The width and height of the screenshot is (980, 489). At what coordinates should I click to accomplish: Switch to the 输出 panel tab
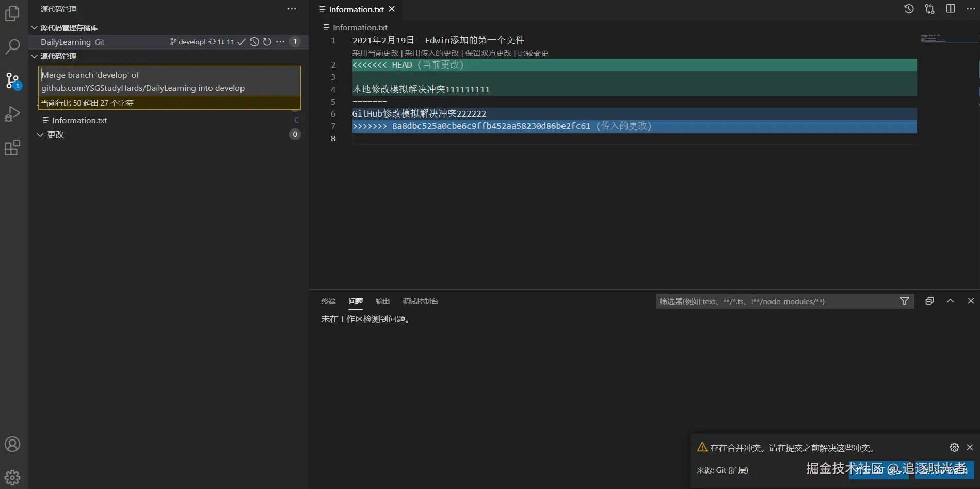[382, 301]
